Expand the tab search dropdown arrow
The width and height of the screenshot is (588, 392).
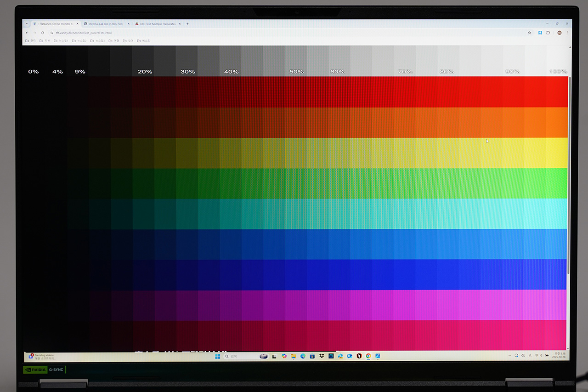(x=26, y=24)
